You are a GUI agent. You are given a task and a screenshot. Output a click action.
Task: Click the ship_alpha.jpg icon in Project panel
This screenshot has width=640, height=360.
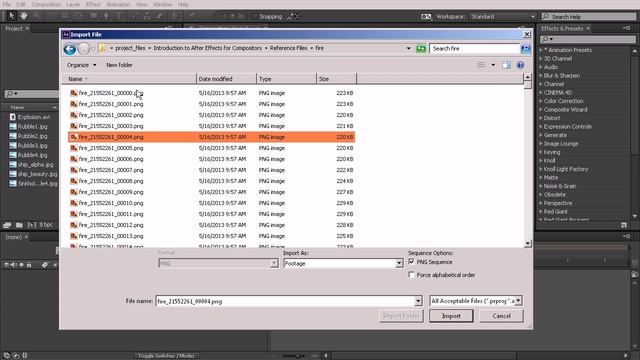[13, 164]
